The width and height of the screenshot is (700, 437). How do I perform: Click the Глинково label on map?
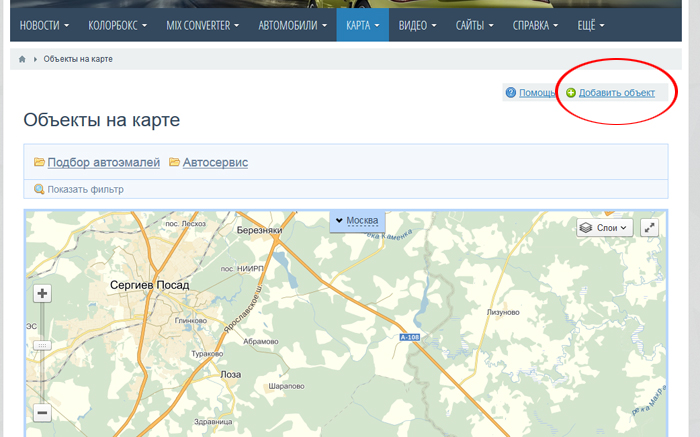[191, 320]
